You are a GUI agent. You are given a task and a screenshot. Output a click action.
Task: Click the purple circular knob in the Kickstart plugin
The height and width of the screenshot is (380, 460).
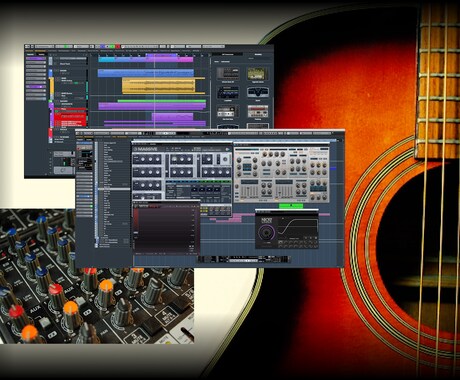266,232
